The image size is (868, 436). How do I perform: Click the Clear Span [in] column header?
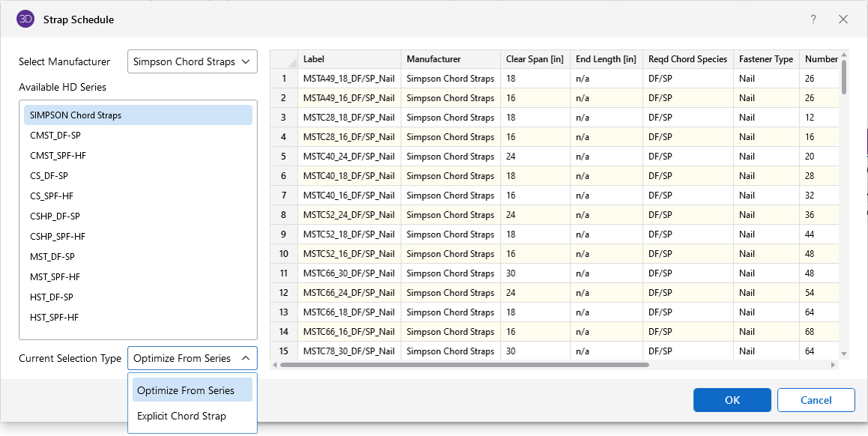click(534, 59)
